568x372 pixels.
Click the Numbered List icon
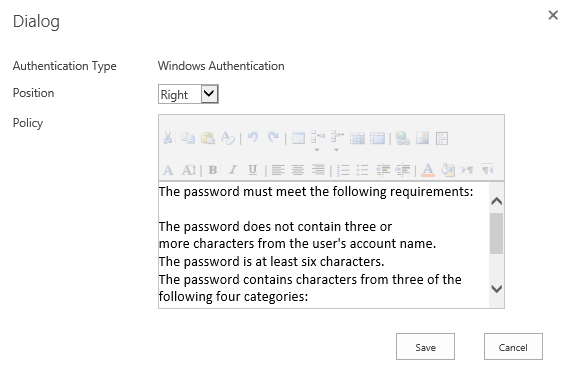coord(343,170)
